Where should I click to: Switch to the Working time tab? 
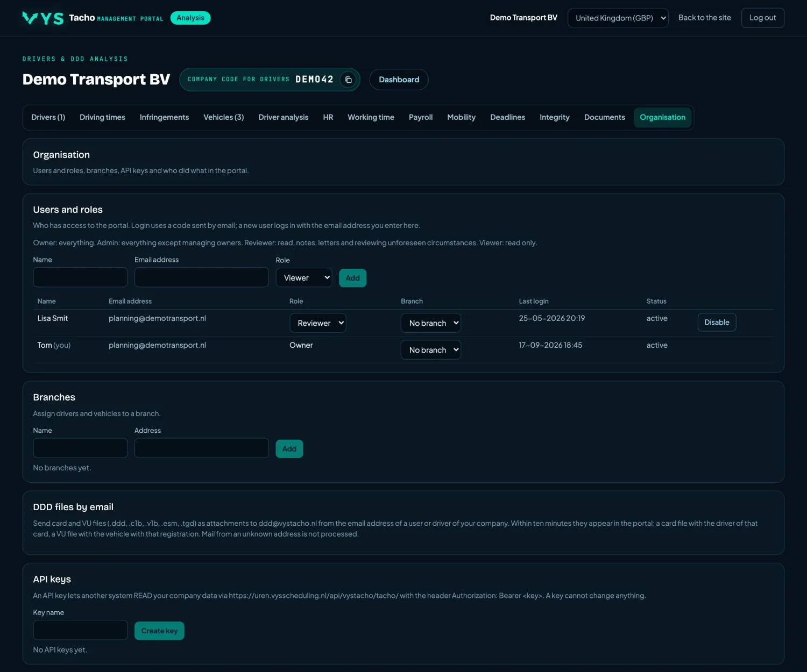tap(371, 117)
